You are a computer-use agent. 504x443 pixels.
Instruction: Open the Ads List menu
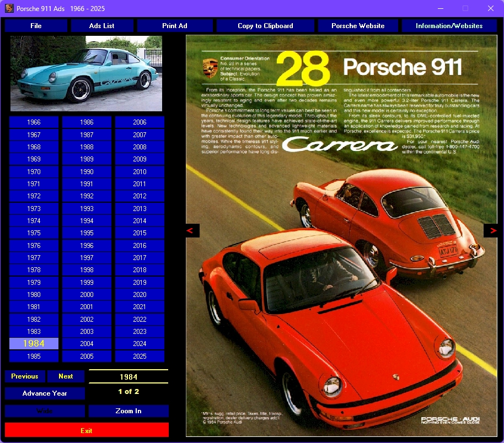(x=102, y=26)
